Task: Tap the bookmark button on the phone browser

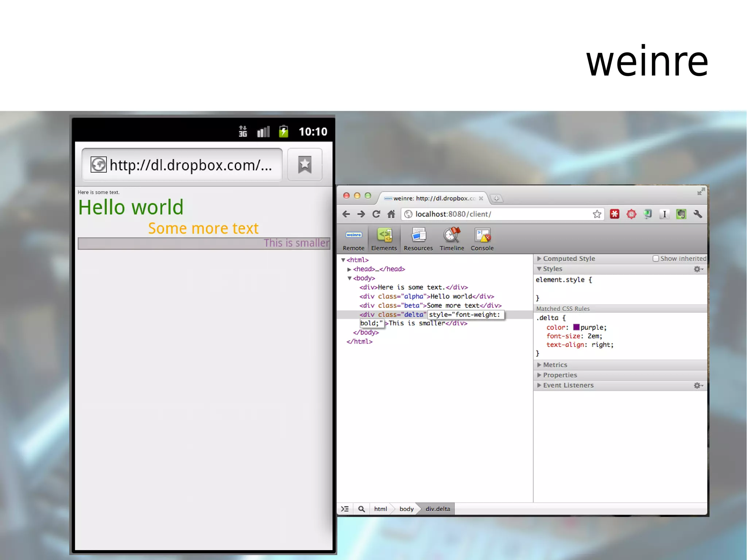Action: point(305,165)
